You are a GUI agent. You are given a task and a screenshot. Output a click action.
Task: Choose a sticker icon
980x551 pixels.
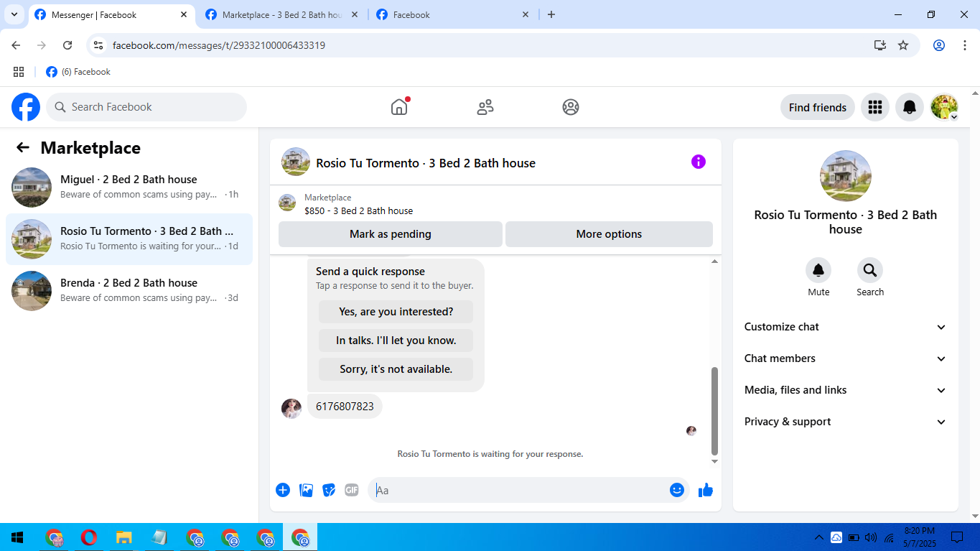[329, 490]
